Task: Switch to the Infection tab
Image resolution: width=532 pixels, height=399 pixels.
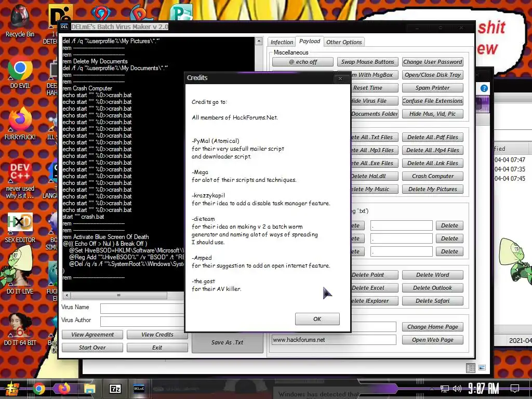Action: pyautogui.click(x=282, y=42)
